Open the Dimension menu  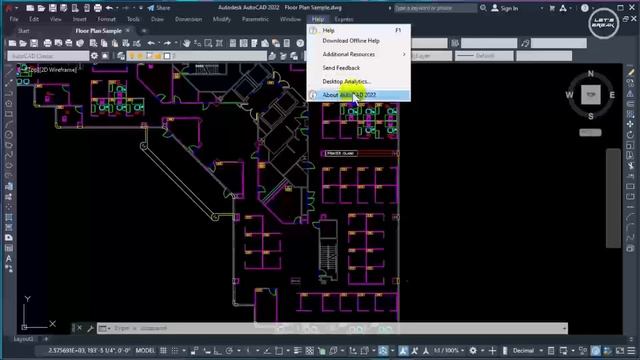(x=188, y=19)
